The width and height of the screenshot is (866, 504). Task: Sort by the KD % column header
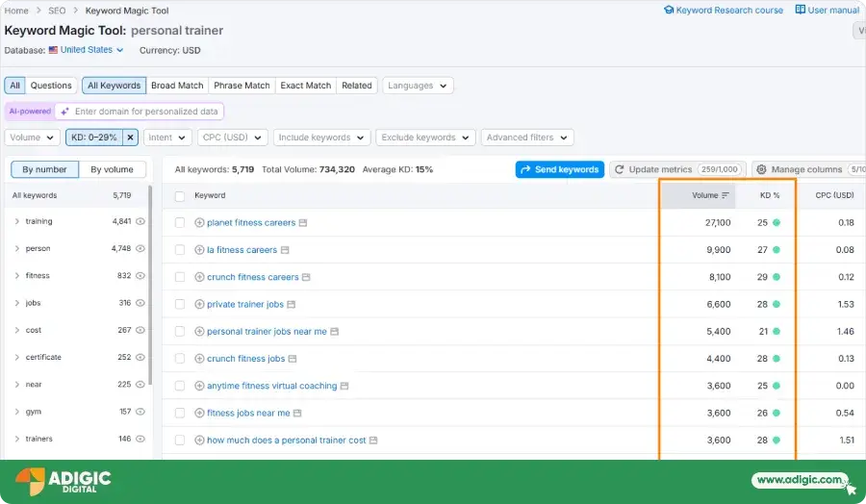(x=769, y=195)
